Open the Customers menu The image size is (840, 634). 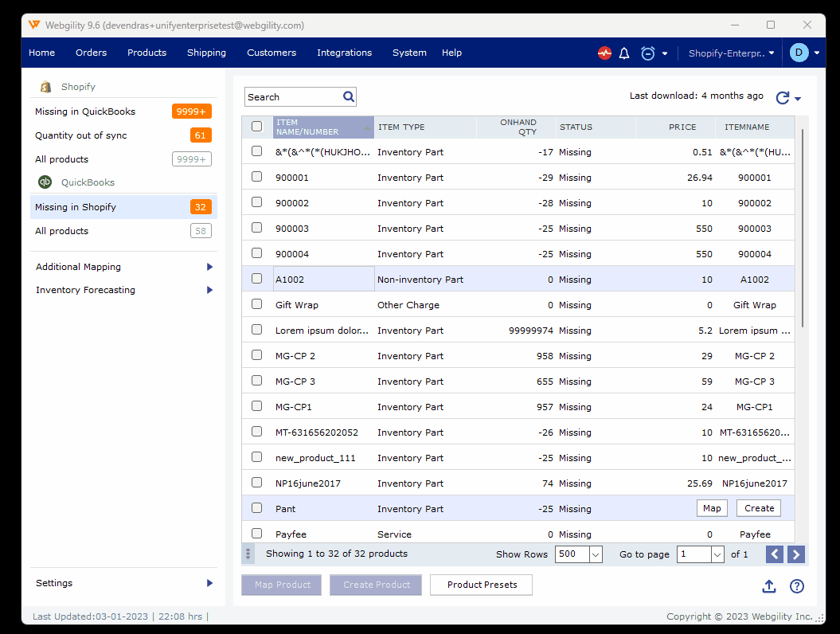[x=272, y=53]
